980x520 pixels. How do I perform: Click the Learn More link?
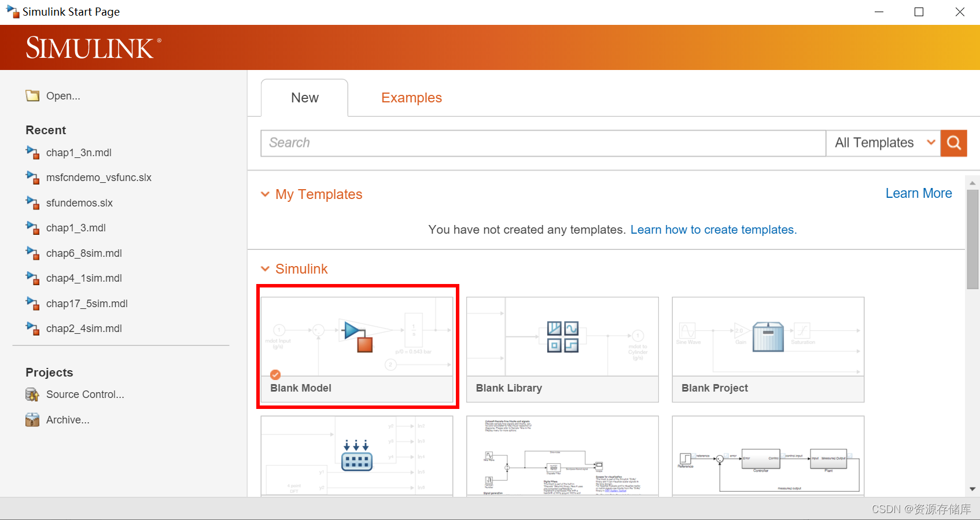[919, 193]
